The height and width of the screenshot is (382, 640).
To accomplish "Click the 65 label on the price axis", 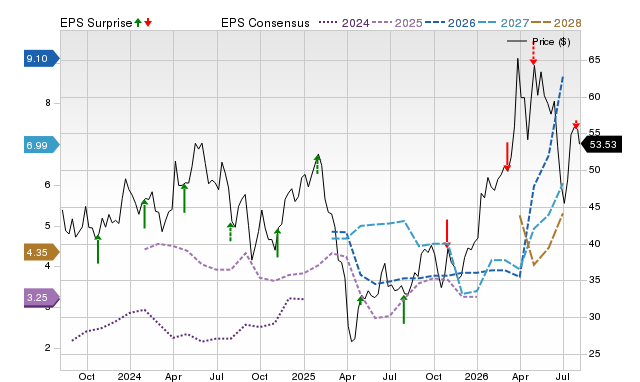I will click(594, 60).
